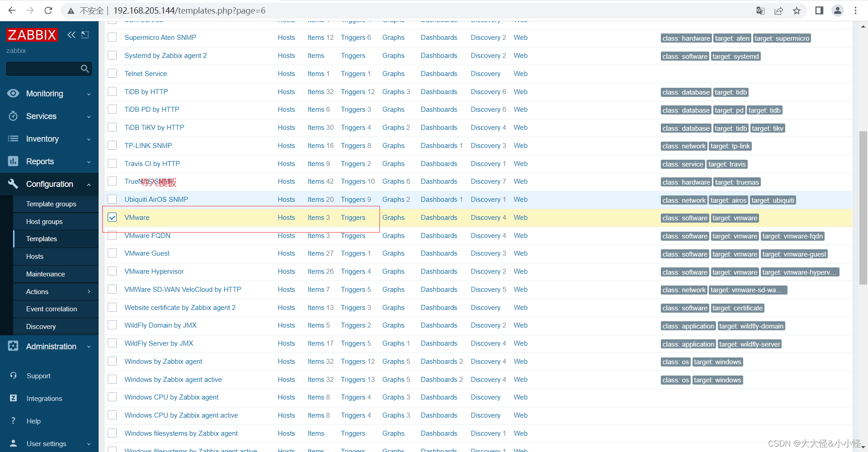Expand the Reports menu arrow
The image size is (868, 452).
pyautogui.click(x=89, y=162)
